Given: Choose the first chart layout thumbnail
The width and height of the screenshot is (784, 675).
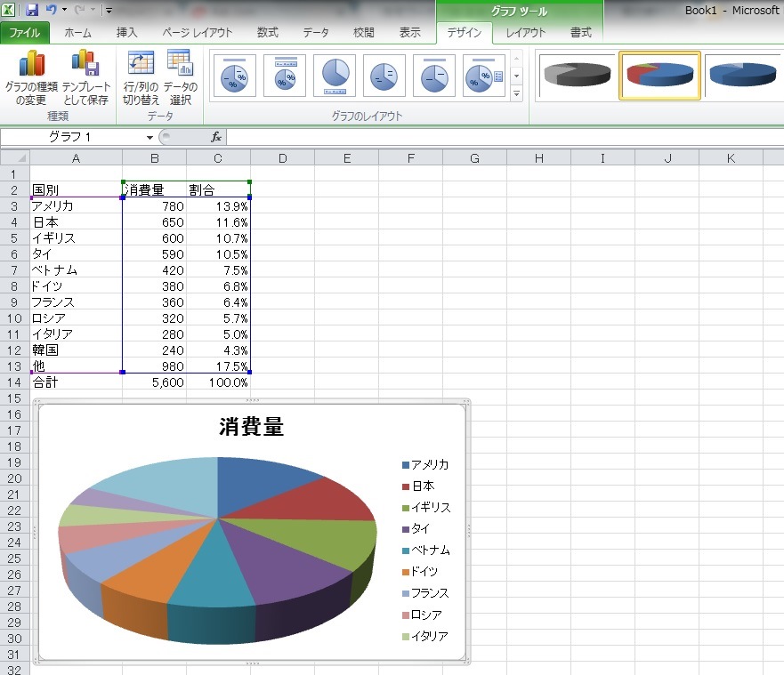Looking at the screenshot, I should (x=235, y=76).
